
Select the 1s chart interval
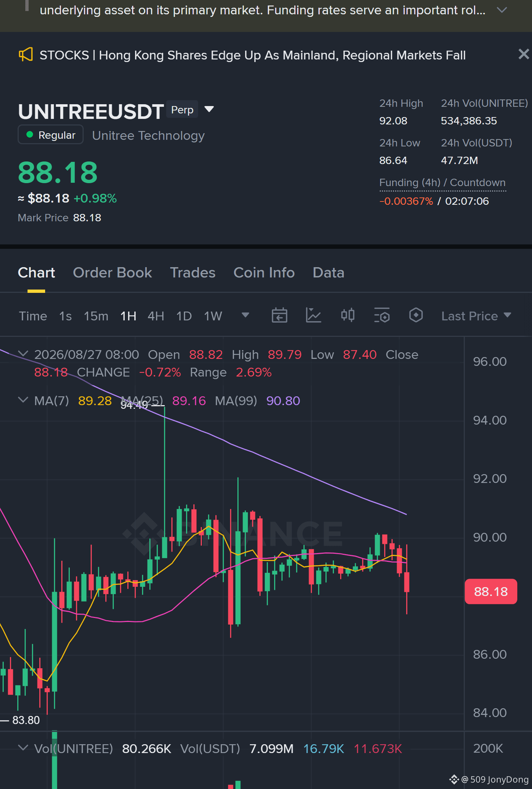(x=66, y=316)
